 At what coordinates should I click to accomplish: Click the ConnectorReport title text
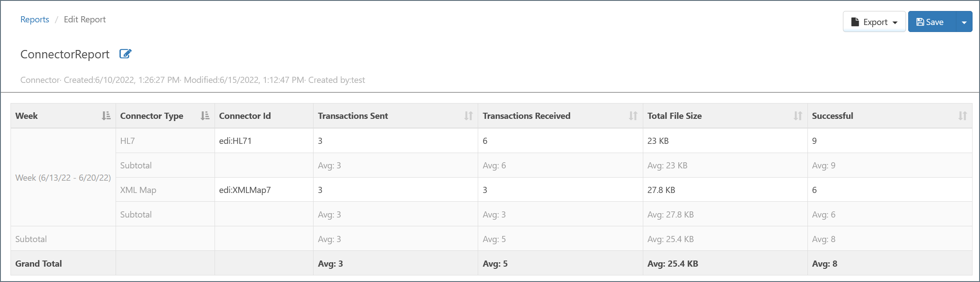pyautogui.click(x=65, y=54)
